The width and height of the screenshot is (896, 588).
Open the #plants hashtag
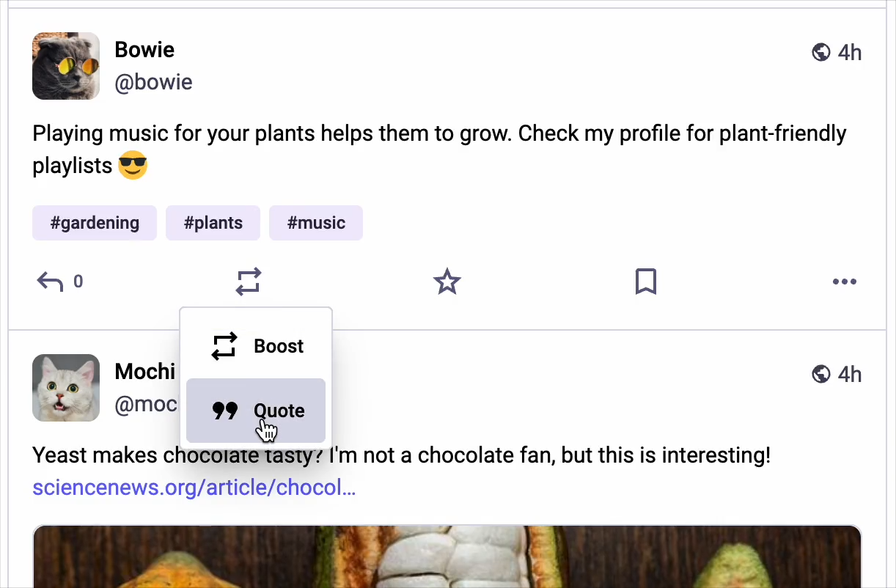click(213, 223)
